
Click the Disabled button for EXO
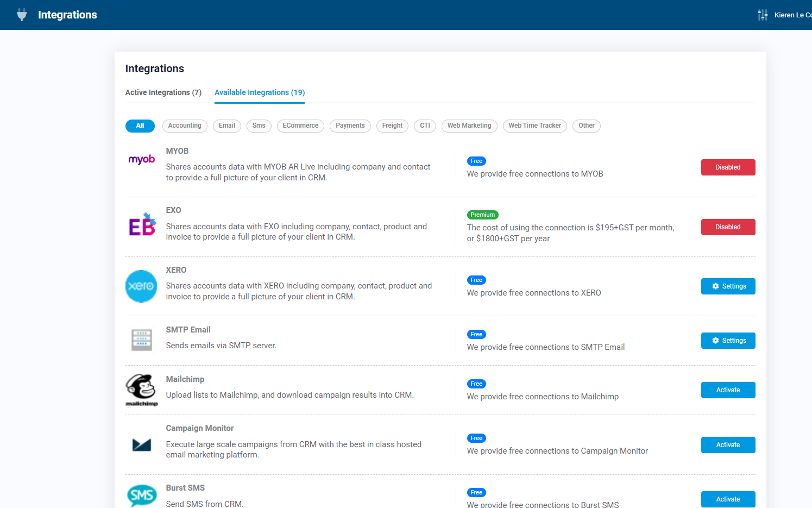[x=728, y=227]
